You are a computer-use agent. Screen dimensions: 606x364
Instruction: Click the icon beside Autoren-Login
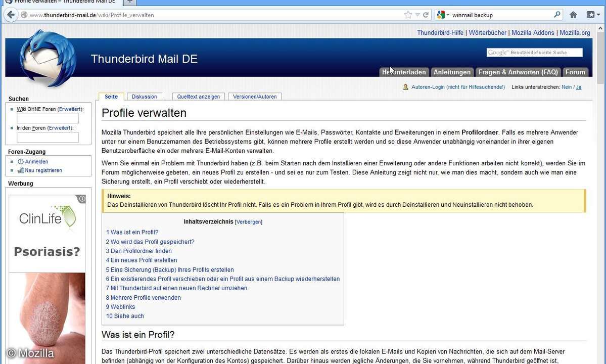(405, 87)
